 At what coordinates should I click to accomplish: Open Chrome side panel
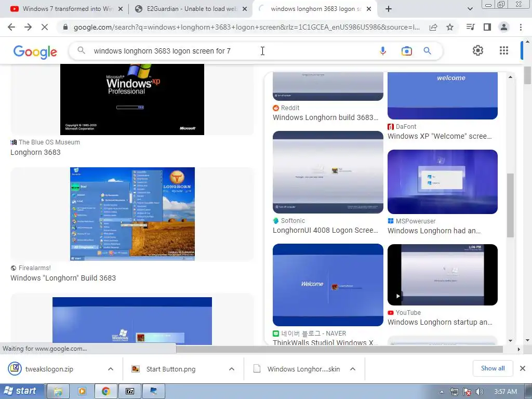[x=487, y=27]
